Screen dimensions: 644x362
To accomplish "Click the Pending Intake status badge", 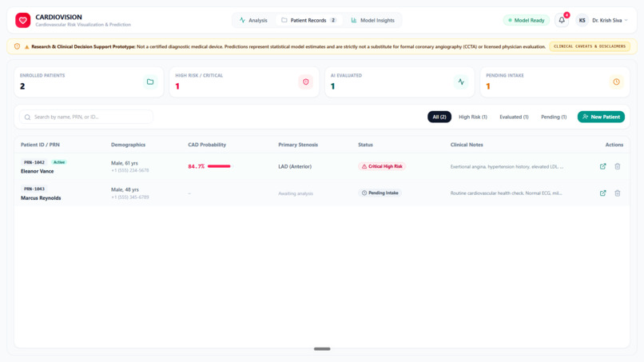I will (x=380, y=193).
